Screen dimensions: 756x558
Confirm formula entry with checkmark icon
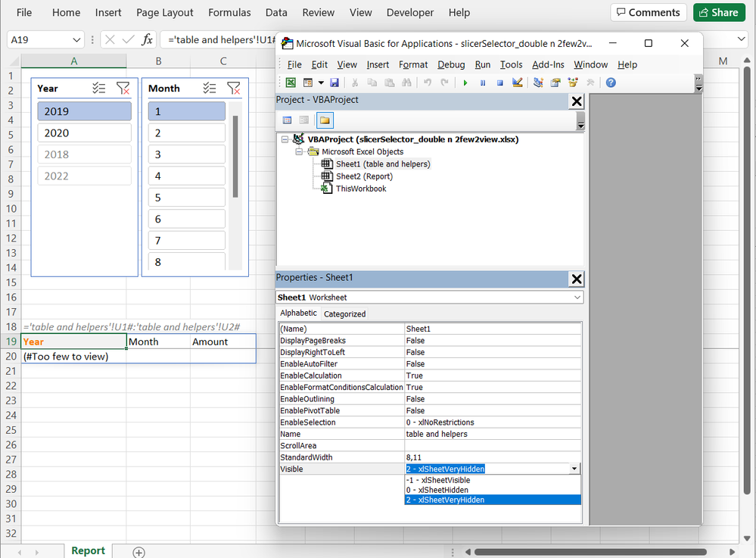click(128, 39)
